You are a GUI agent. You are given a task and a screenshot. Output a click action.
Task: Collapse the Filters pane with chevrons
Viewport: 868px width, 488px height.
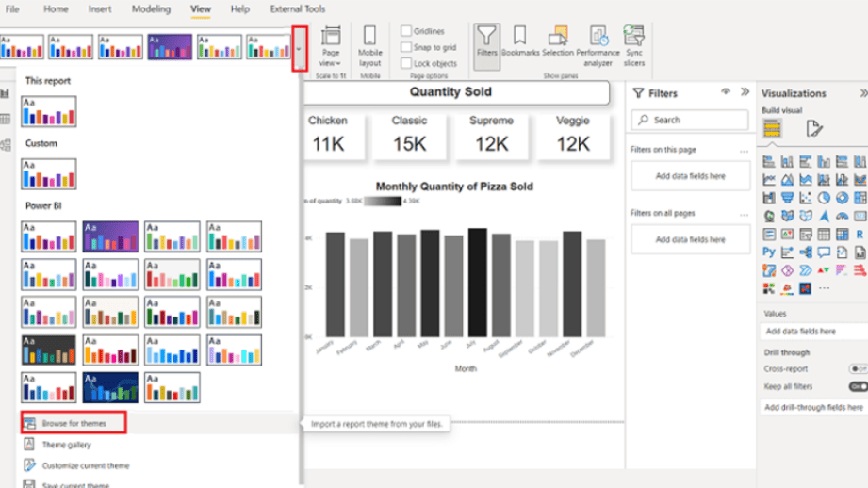[745, 92]
